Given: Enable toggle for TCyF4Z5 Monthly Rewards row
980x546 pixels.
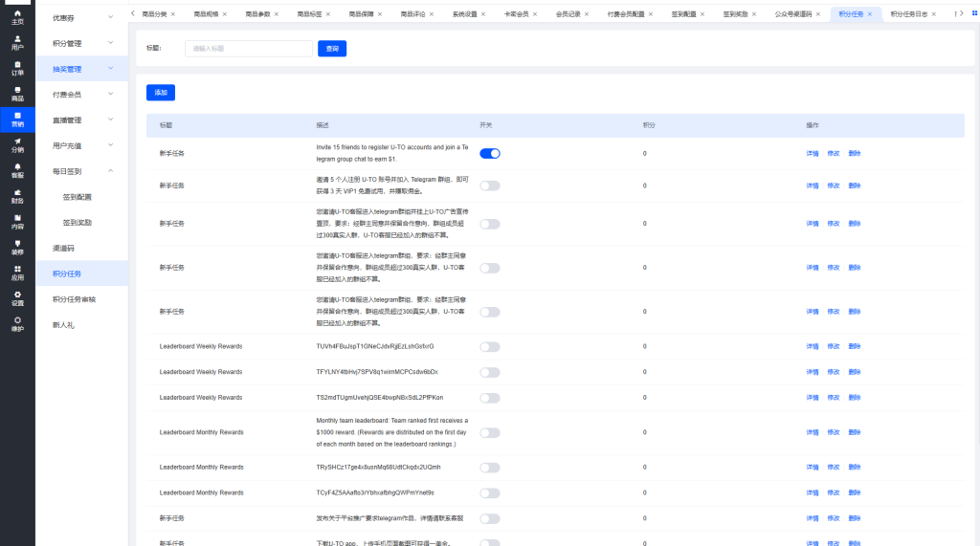Looking at the screenshot, I should pyautogui.click(x=490, y=493).
